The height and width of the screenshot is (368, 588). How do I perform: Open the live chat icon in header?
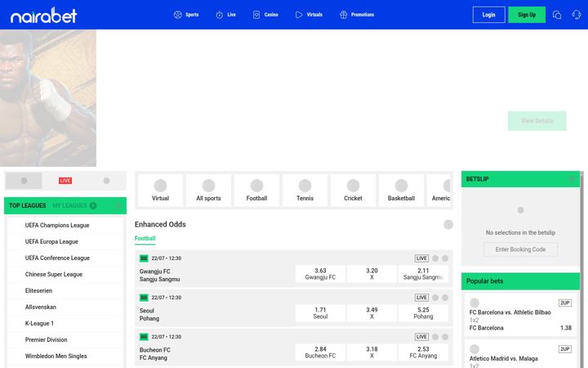(x=557, y=15)
